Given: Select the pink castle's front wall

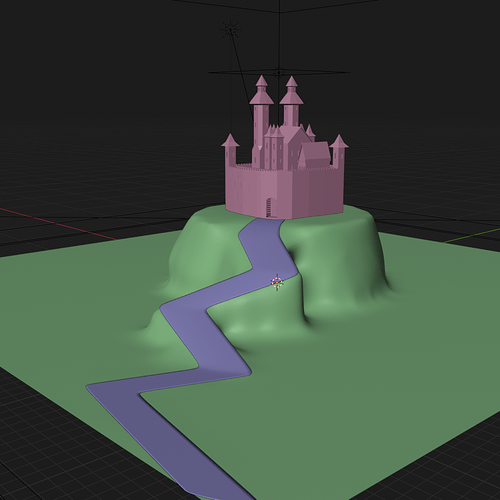Looking at the screenshot, I should tap(284, 192).
